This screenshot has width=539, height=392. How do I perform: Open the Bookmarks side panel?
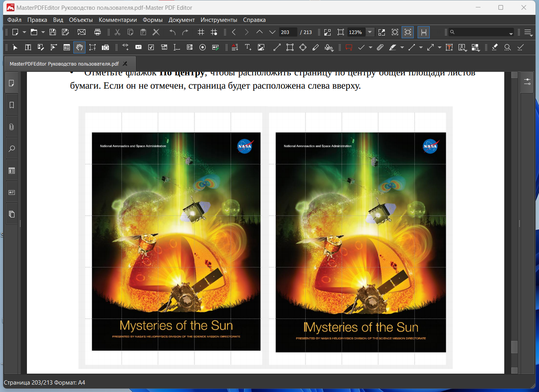pyautogui.click(x=12, y=105)
